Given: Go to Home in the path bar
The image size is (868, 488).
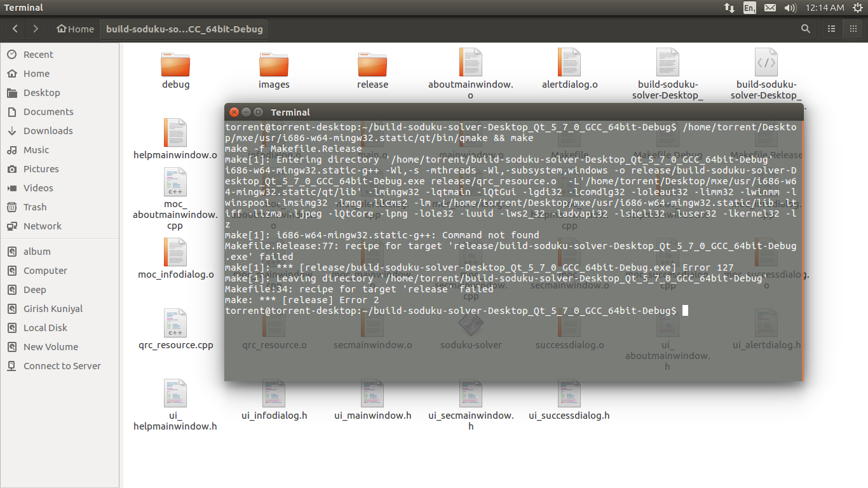Looking at the screenshot, I should click(x=75, y=29).
